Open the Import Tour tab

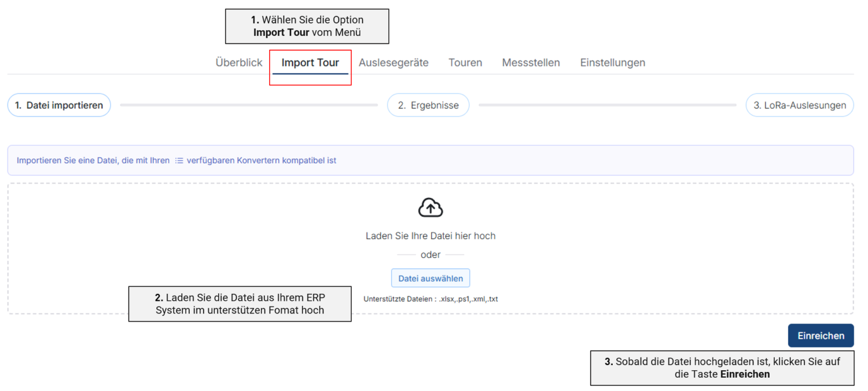(x=310, y=62)
